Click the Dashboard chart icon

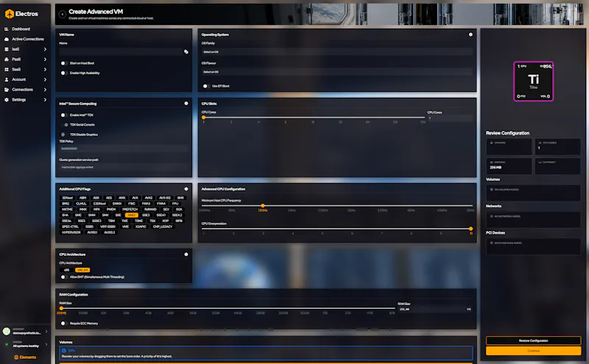(7, 29)
